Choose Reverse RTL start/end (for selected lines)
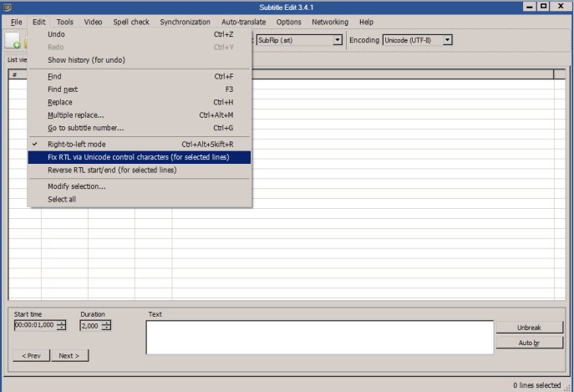 pyautogui.click(x=140, y=170)
